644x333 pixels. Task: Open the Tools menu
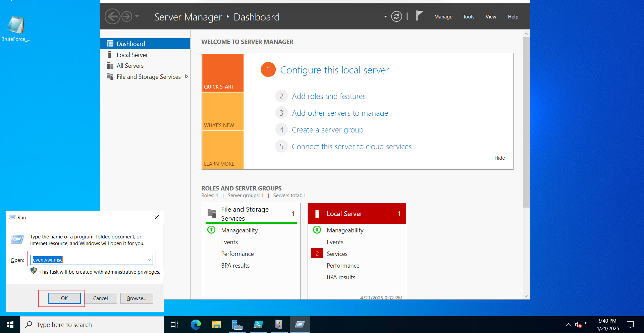[469, 17]
